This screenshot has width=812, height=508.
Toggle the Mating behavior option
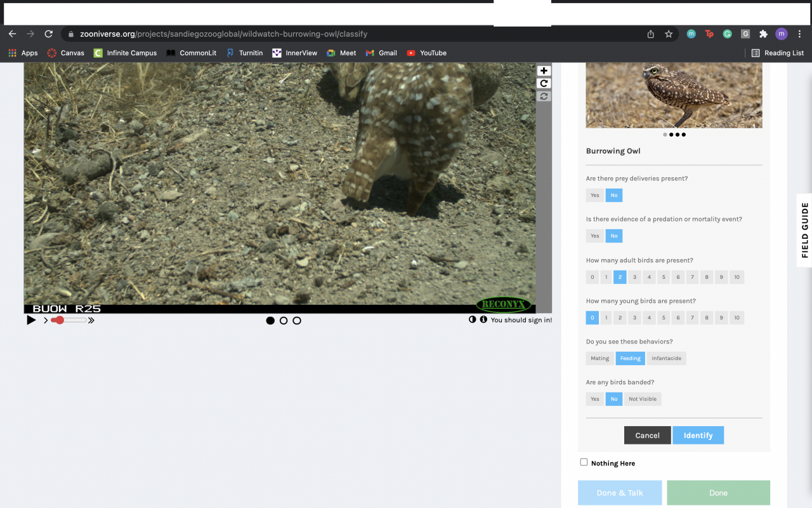(599, 359)
